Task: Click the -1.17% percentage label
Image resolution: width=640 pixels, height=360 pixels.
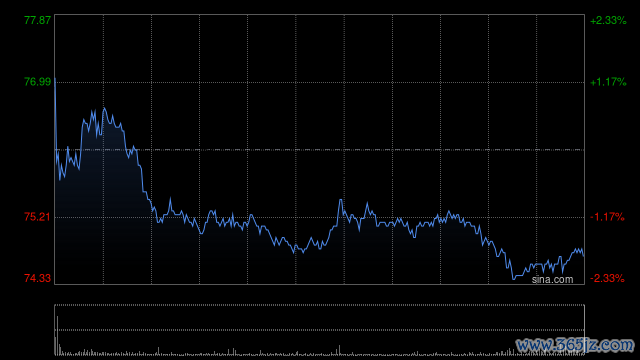Action: click(x=607, y=217)
